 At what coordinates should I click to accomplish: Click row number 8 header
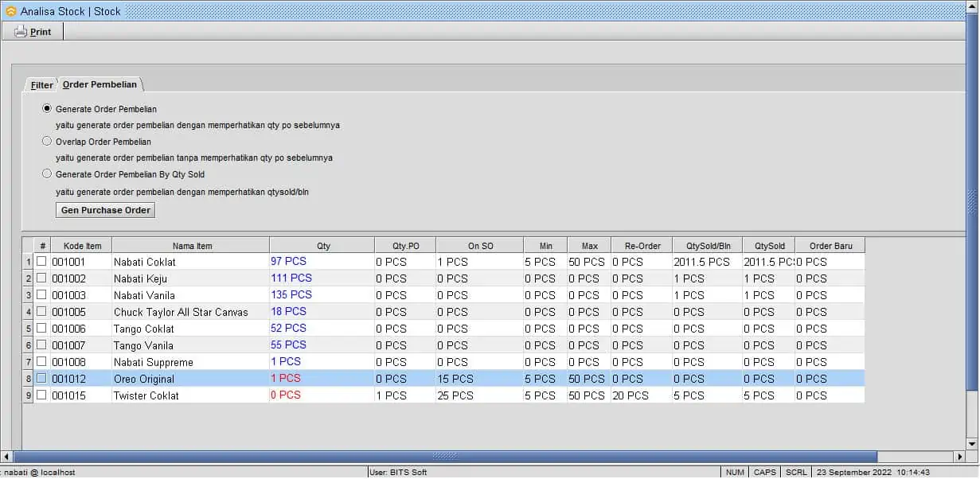[28, 379]
